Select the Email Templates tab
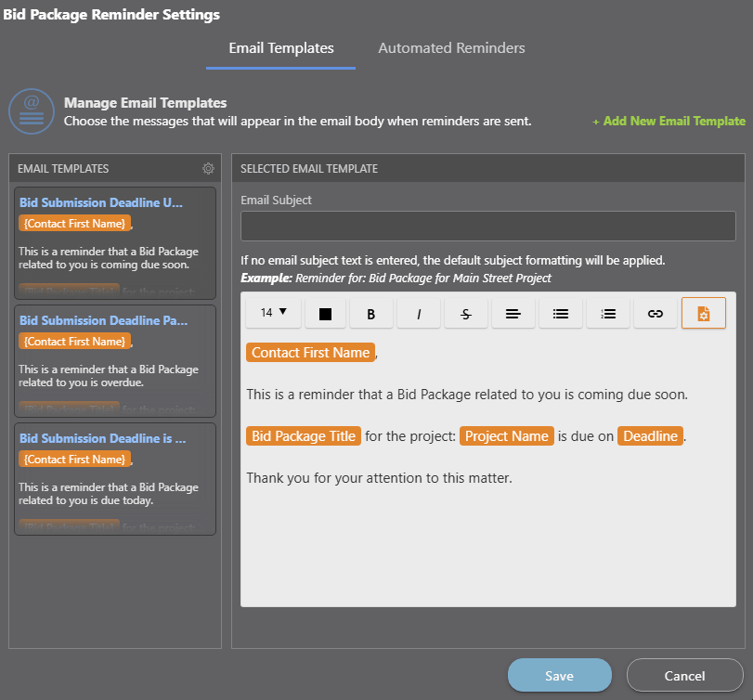Viewport: 753px width, 700px height. 280,48
